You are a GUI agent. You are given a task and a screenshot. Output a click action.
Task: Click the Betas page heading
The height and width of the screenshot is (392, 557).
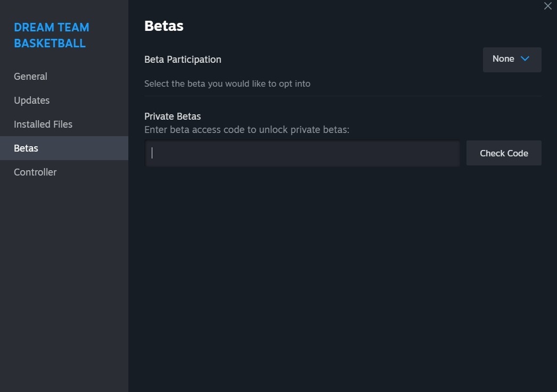pos(164,26)
